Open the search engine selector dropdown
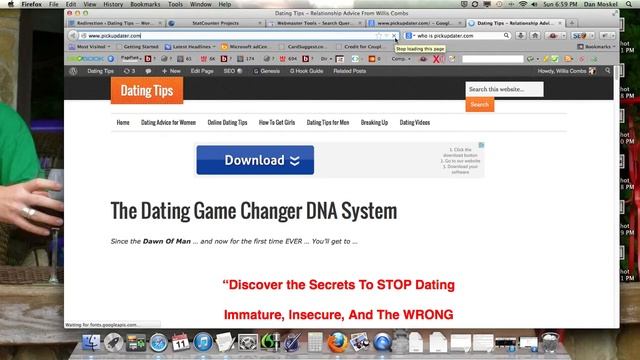The height and width of the screenshot is (360, 640). coord(410,36)
